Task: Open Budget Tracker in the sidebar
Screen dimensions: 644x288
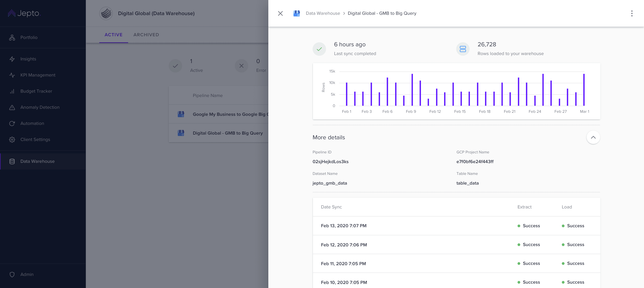Action: click(43, 91)
